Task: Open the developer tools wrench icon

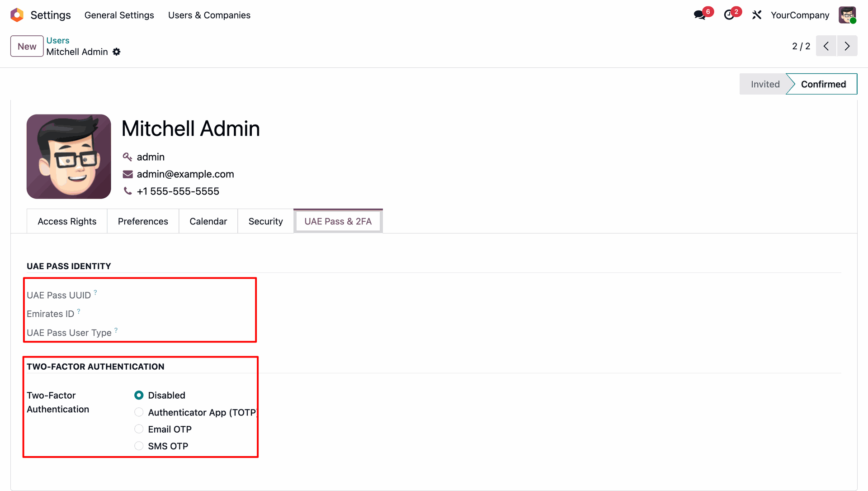Action: (x=757, y=15)
